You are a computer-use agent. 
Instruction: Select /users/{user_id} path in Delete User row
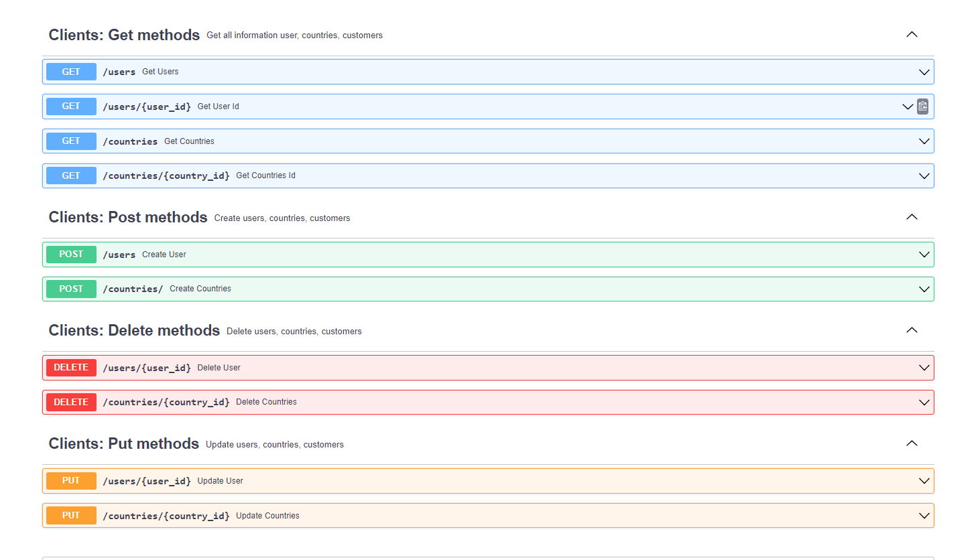pyautogui.click(x=147, y=368)
